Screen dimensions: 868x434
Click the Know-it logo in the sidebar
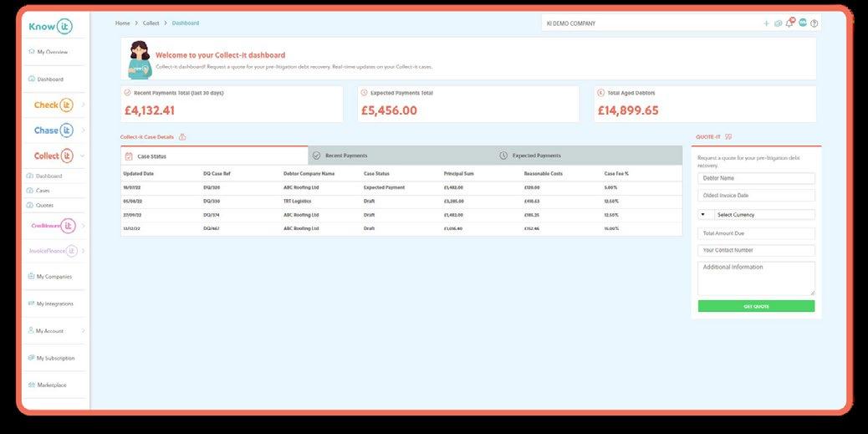coord(50,27)
